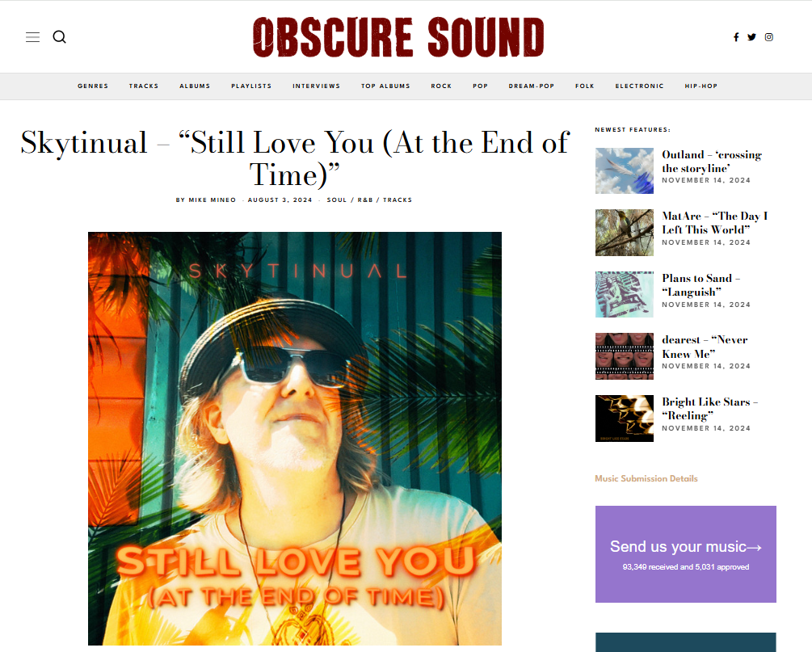Click the Obscure Sound site logo
The image size is (812, 652).
pyautogui.click(x=398, y=37)
